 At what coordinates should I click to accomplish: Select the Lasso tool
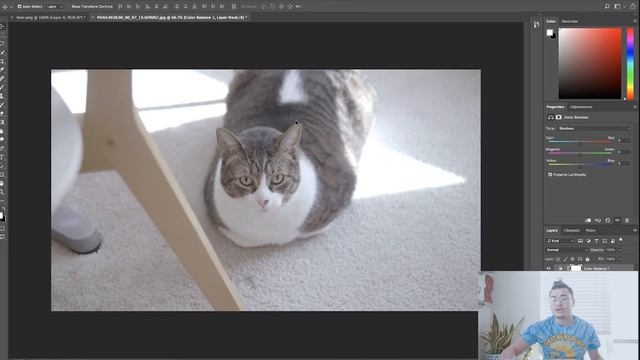click(x=2, y=44)
